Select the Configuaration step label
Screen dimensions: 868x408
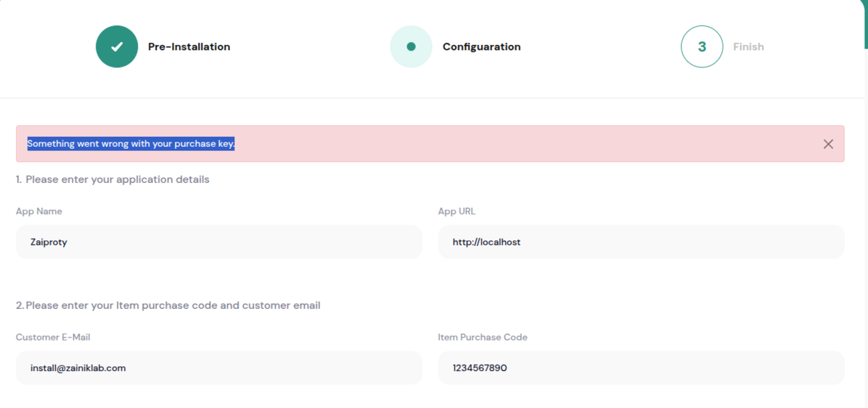(x=481, y=46)
